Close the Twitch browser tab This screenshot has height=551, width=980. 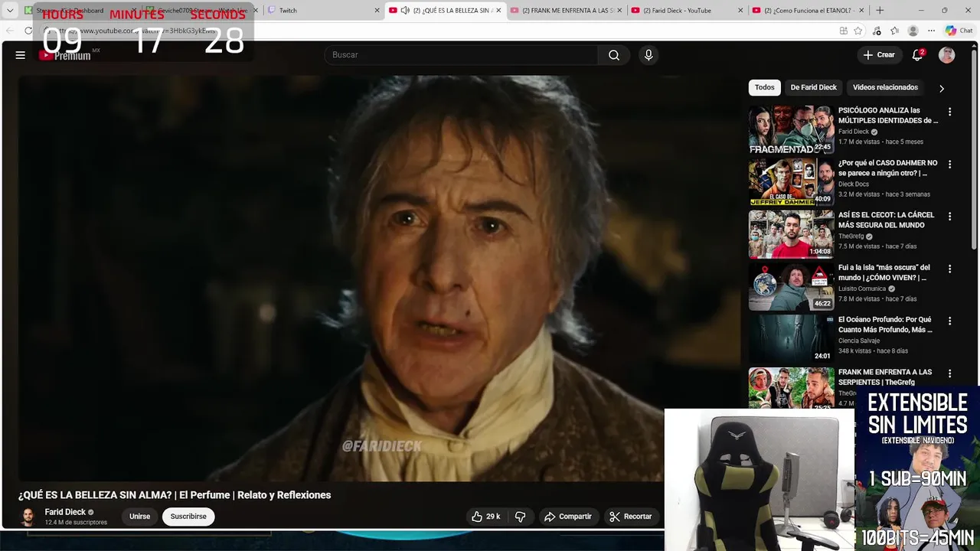pos(377,10)
